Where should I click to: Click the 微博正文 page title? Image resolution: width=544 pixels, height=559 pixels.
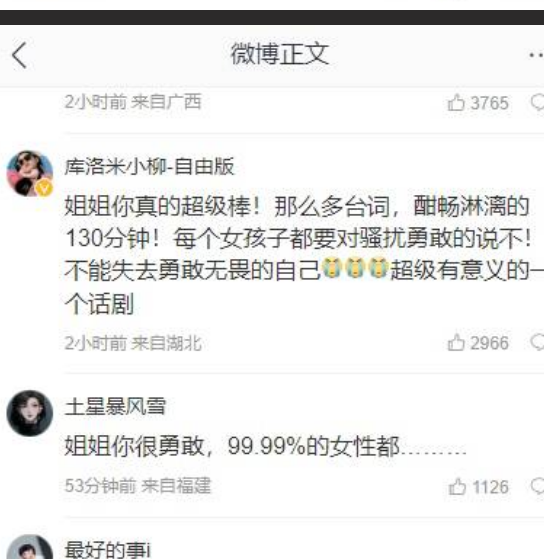279,54
